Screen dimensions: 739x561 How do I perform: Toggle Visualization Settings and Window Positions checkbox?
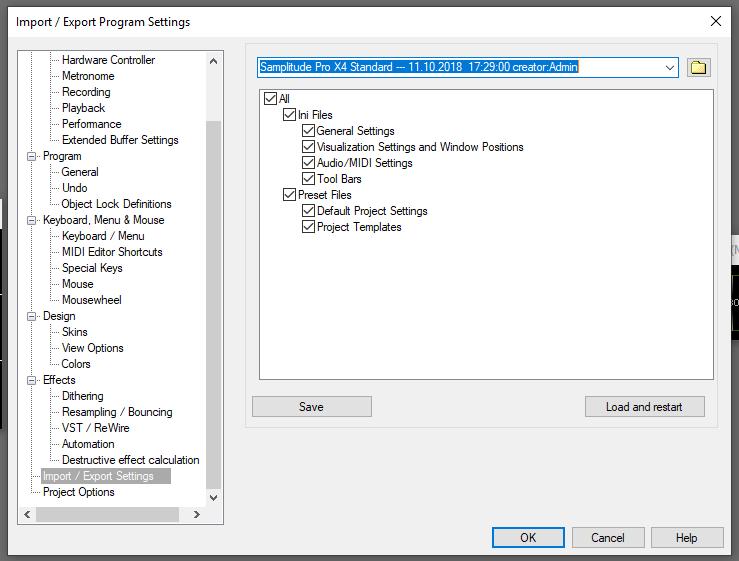[308, 147]
